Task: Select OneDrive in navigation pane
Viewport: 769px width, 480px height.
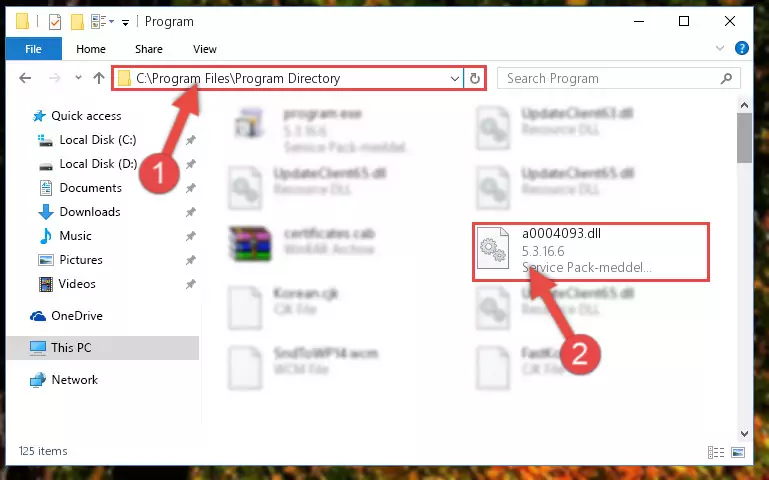Action: 66,316
